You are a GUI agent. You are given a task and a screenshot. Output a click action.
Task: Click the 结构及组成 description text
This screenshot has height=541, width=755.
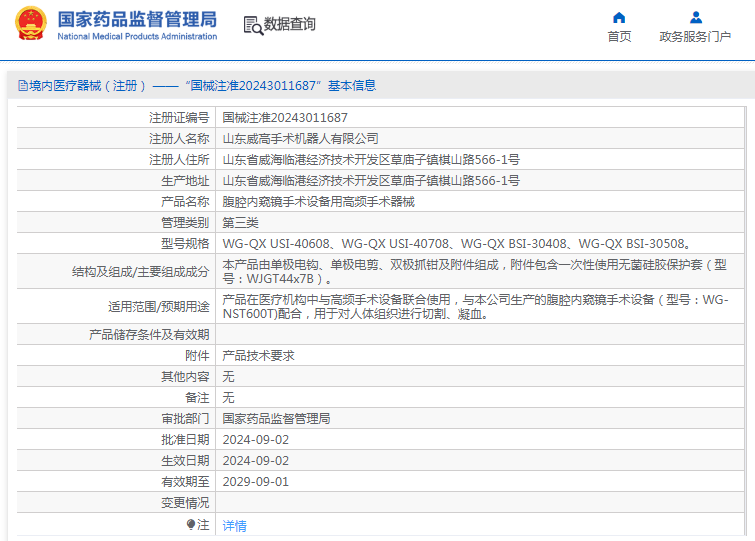(474, 271)
